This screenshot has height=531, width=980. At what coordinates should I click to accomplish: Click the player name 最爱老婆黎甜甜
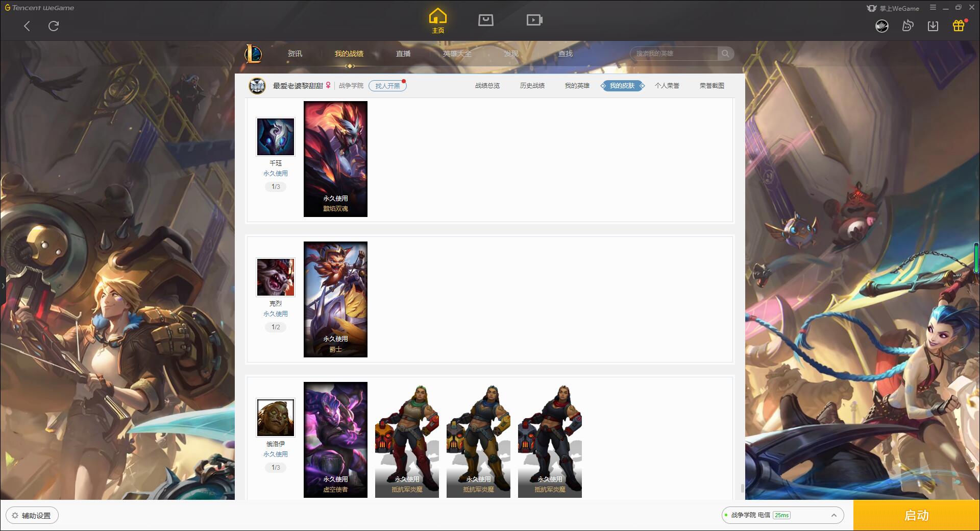[x=298, y=86]
